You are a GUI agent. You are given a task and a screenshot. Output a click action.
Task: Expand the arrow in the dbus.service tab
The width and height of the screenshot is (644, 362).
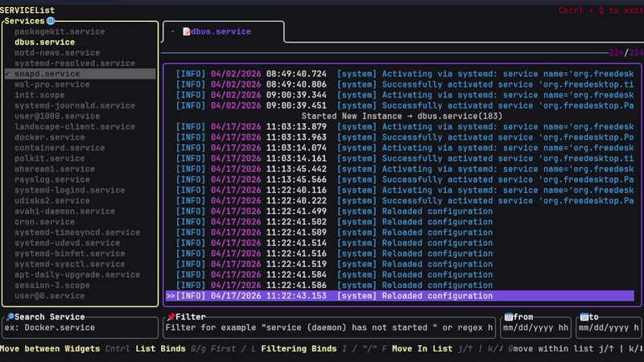click(x=173, y=31)
